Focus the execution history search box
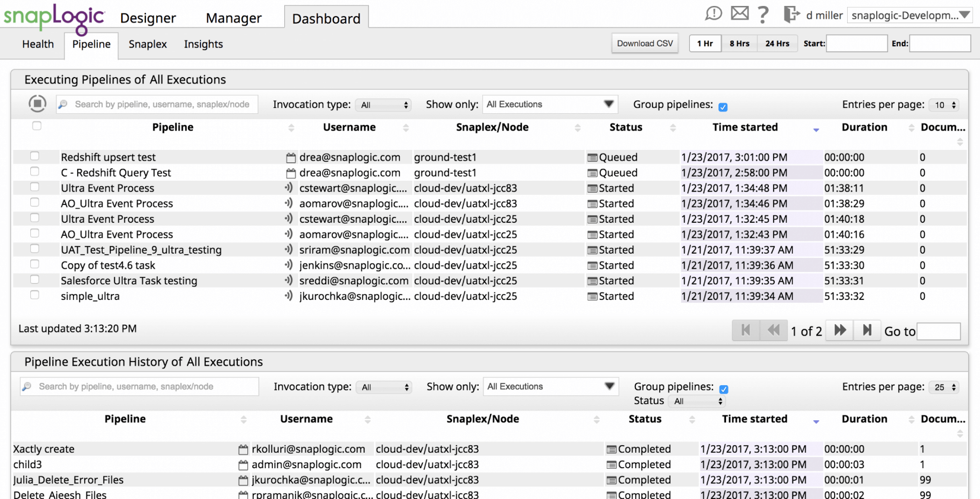Screen dimensions: 980x499 click(x=139, y=386)
